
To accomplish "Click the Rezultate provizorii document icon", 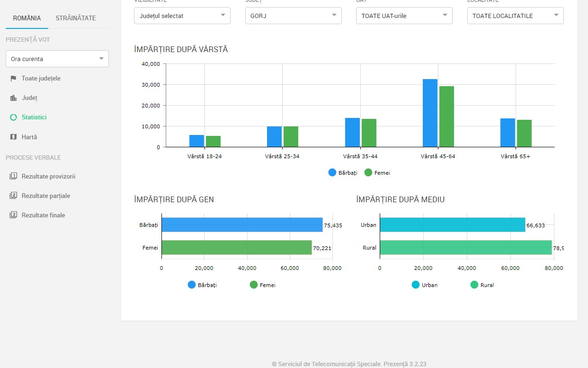I will tap(13, 176).
